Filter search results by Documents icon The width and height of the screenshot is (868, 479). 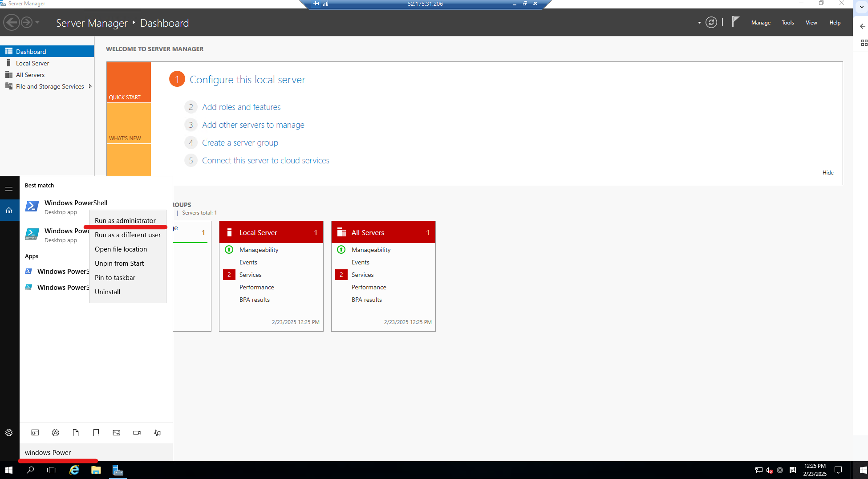[76, 433]
